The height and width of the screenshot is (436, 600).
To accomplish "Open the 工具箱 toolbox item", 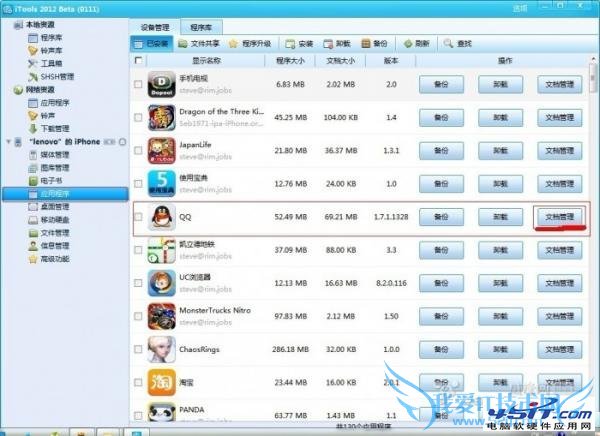I will pyautogui.click(x=45, y=64).
